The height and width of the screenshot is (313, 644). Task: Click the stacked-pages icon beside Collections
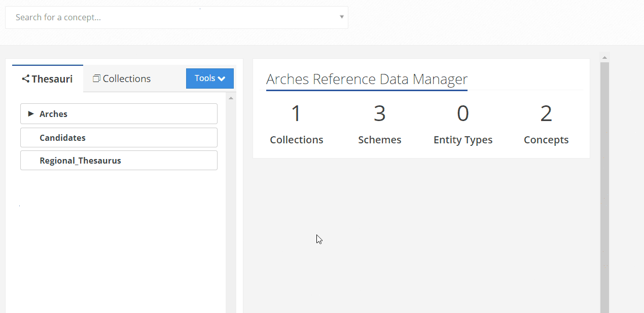click(96, 79)
